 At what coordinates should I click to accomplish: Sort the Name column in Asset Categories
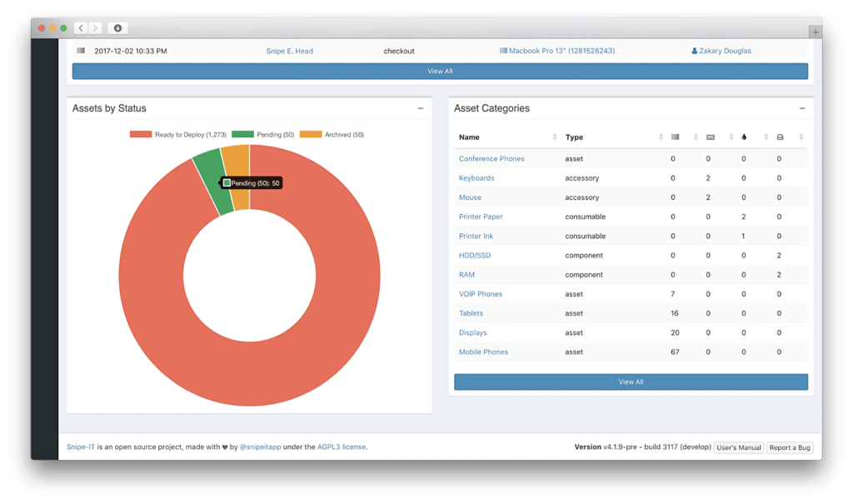point(469,137)
